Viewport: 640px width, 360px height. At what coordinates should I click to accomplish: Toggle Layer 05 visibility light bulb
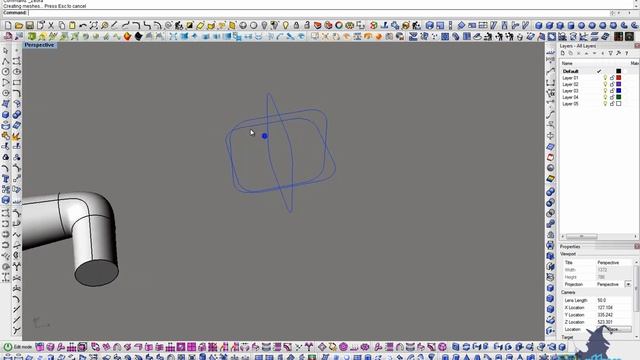tap(605, 104)
